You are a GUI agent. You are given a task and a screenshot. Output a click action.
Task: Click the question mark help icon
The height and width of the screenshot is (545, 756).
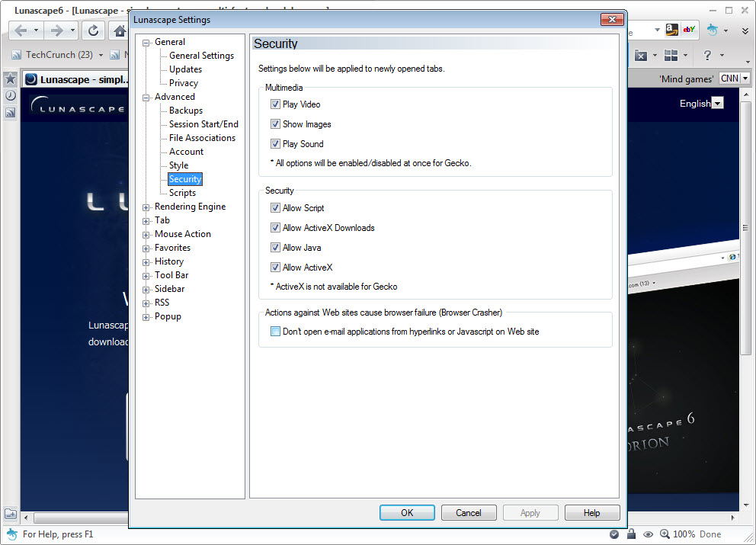pos(706,56)
